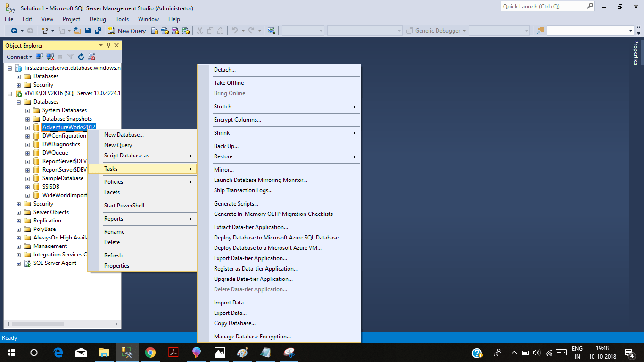Click the Open File folder icon
The width and height of the screenshot is (644, 362).
tap(77, 31)
